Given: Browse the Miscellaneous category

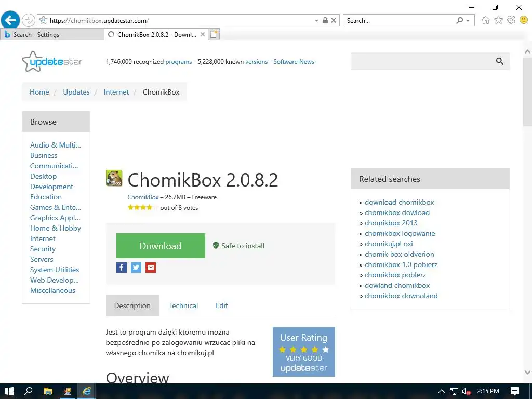Looking at the screenshot, I should (x=52, y=290).
